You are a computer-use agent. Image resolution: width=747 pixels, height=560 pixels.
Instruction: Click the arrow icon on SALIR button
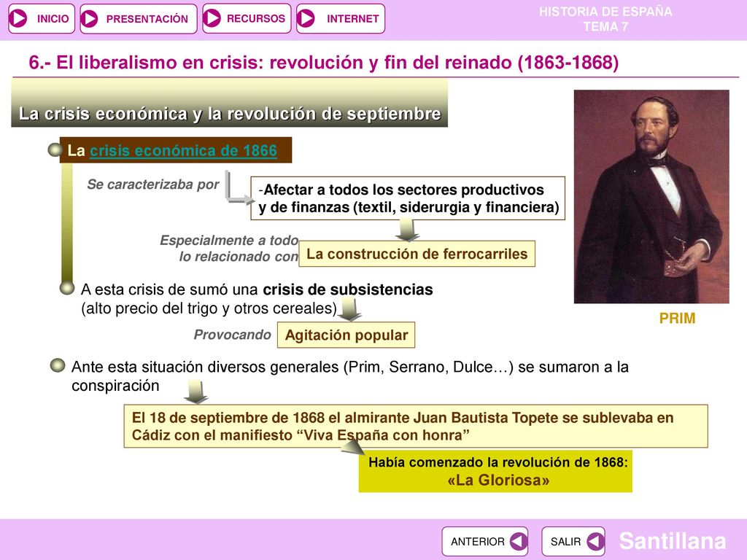click(x=595, y=542)
